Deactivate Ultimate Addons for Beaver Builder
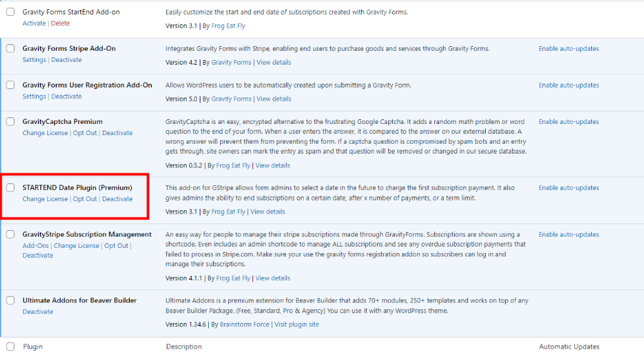This screenshot has height=354, width=644. (x=38, y=312)
